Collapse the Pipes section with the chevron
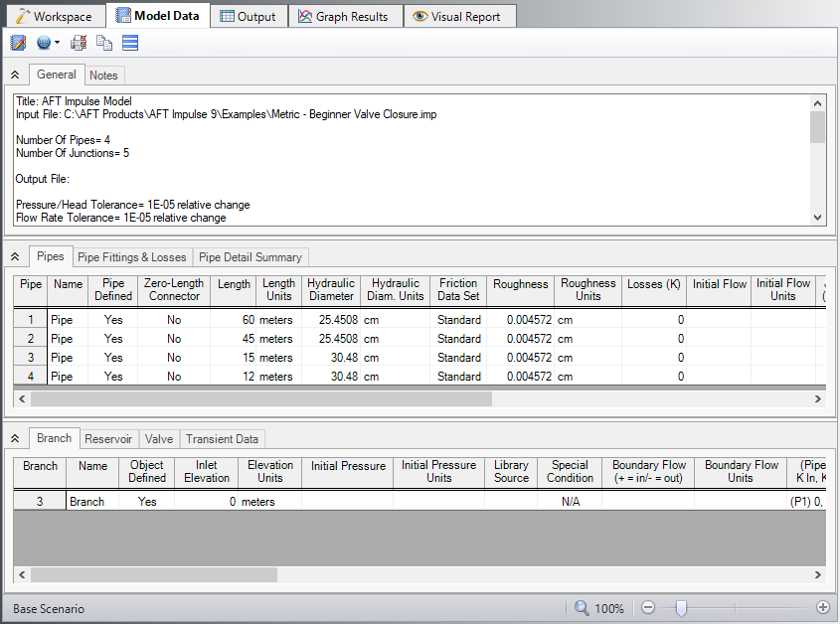Viewport: 840px width, 624px height. 15,256
